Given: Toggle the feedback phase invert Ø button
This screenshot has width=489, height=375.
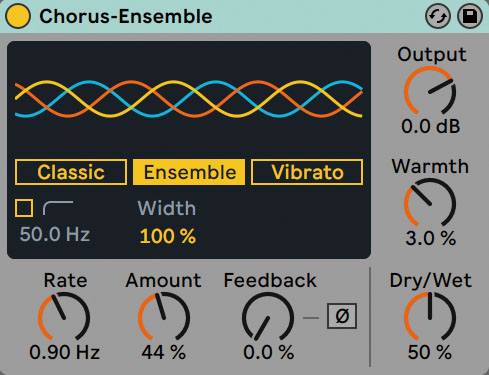Looking at the screenshot, I should (x=342, y=316).
